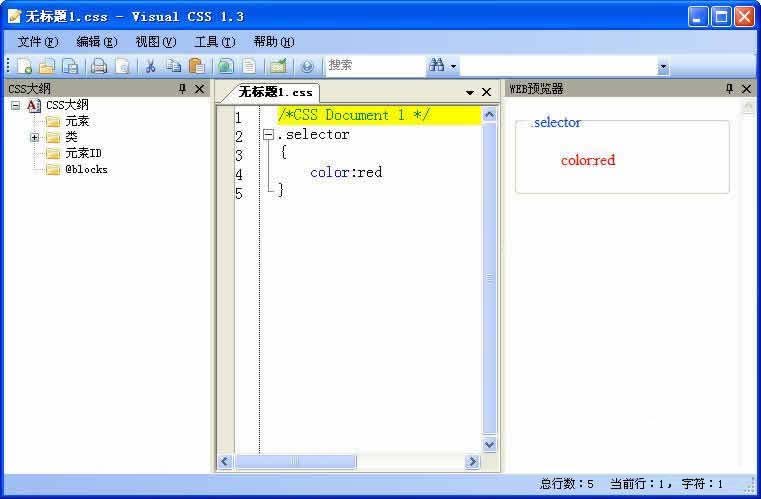761x499 pixels.
Task: Click the Open folder toolbar icon
Action: [47, 66]
